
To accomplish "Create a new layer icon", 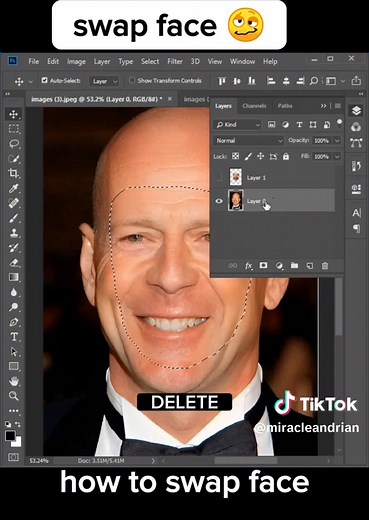I will click(310, 266).
